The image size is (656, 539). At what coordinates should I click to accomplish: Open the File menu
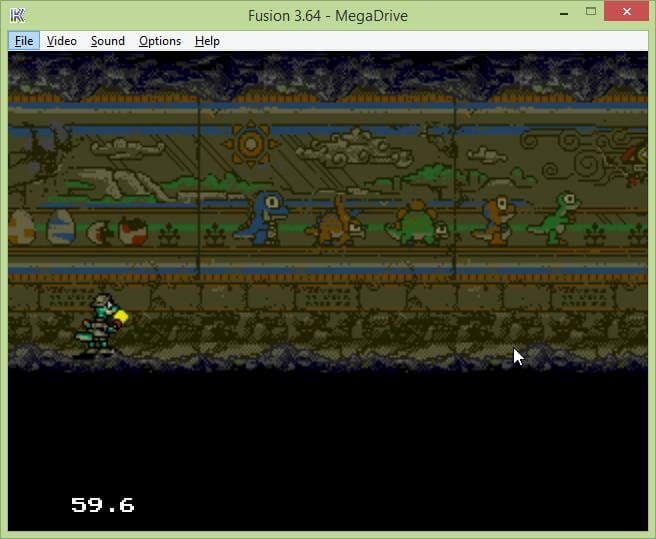pyautogui.click(x=24, y=41)
